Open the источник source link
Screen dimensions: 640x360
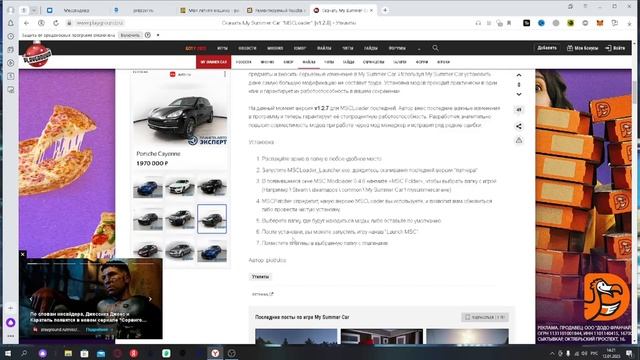[262, 294]
